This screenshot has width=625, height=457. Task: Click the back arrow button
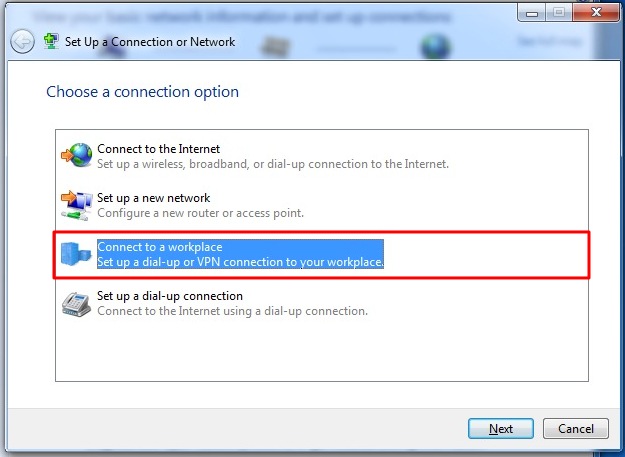pos(22,42)
